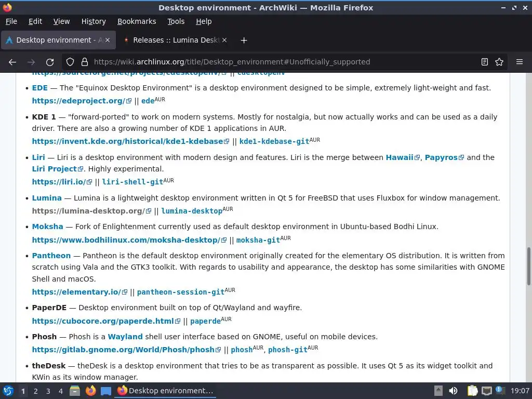This screenshot has width=532, height=399.
Task: Open the volume control tray icon
Action: click(x=453, y=391)
